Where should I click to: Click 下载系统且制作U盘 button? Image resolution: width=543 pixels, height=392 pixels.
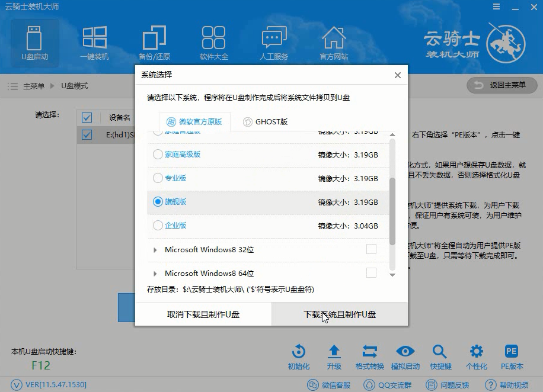pos(339,314)
